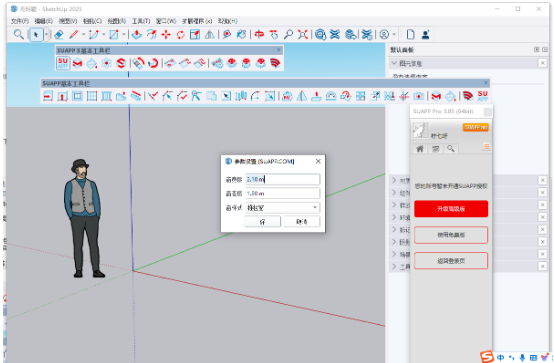The width and height of the screenshot is (554, 363).
Task: Collapse the 图元信息 tray section
Action: point(394,63)
